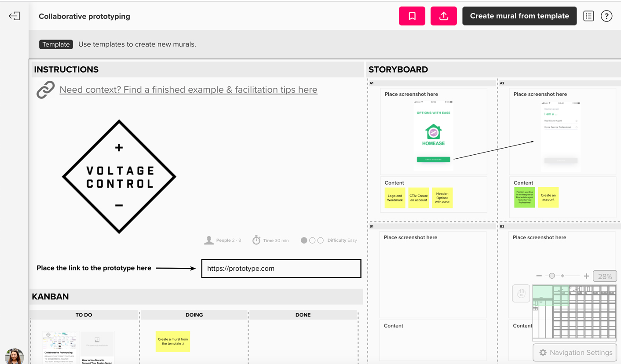The height and width of the screenshot is (364, 621).
Task: Click the B1 cell label
Action: click(x=372, y=226)
